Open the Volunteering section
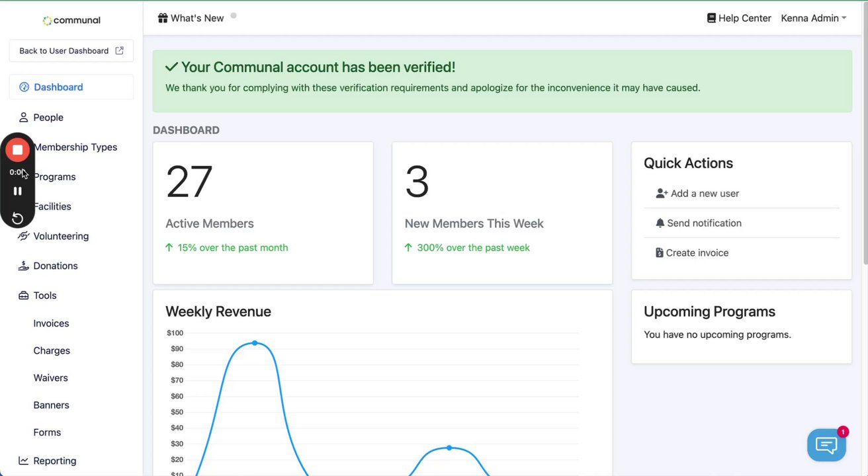The width and height of the screenshot is (868, 476). point(60,236)
